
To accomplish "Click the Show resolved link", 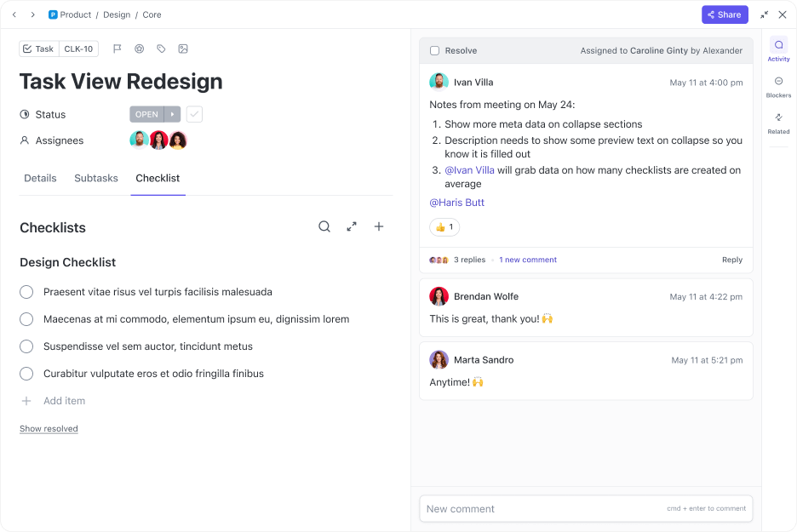I will [49, 428].
